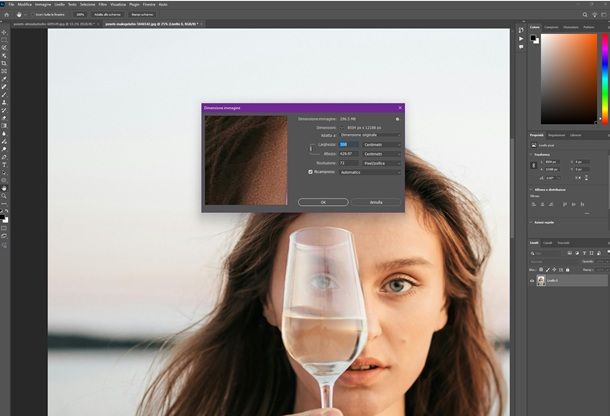This screenshot has width=610, height=416.
Task: Collapse the Allinea e distribuisci section
Action: click(532, 190)
